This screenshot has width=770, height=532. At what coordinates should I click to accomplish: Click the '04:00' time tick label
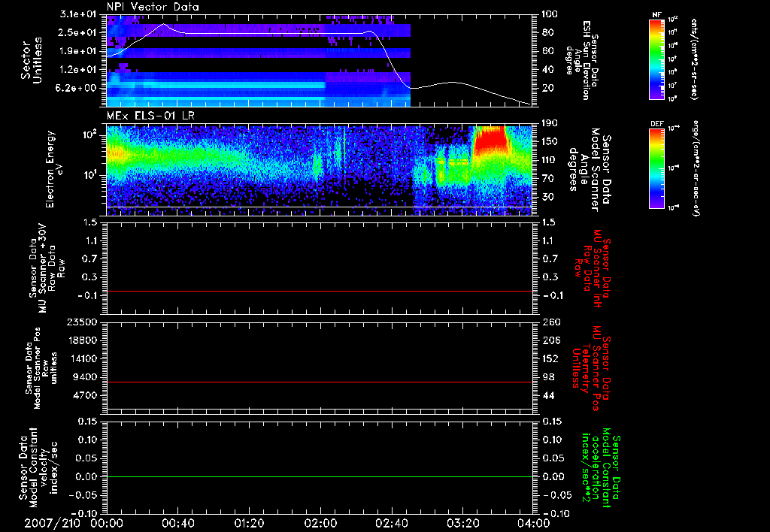point(534,523)
